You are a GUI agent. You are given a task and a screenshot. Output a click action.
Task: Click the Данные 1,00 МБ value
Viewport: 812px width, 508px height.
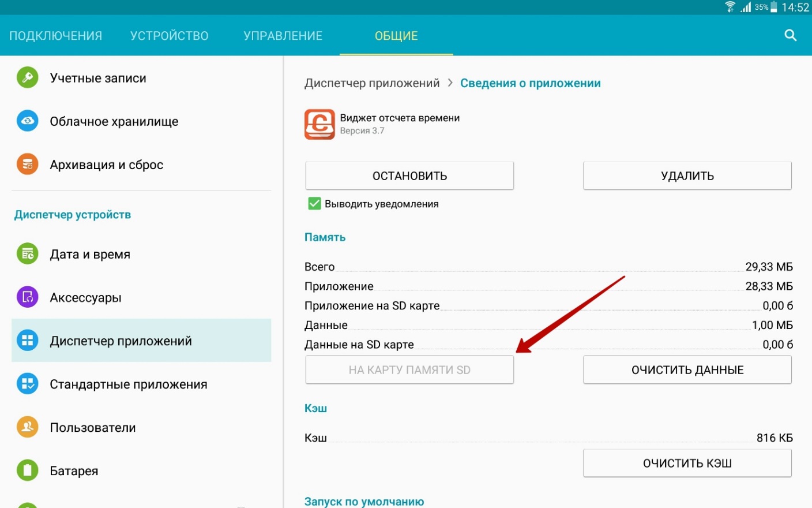point(772,325)
